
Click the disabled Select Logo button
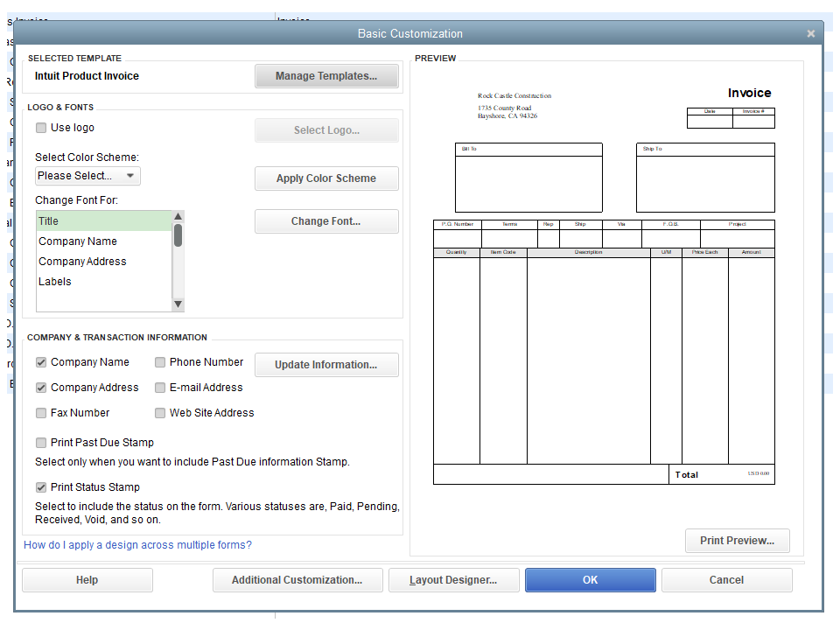[x=326, y=130]
